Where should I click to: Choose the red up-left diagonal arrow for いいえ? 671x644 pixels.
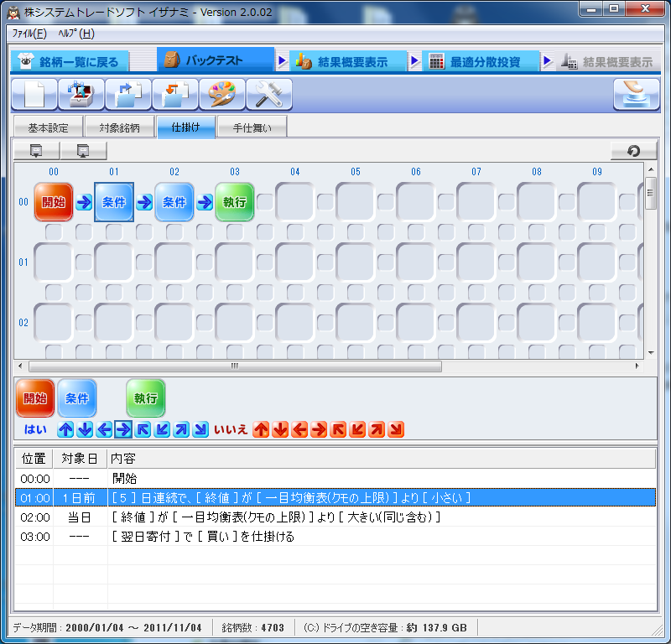tap(338, 429)
